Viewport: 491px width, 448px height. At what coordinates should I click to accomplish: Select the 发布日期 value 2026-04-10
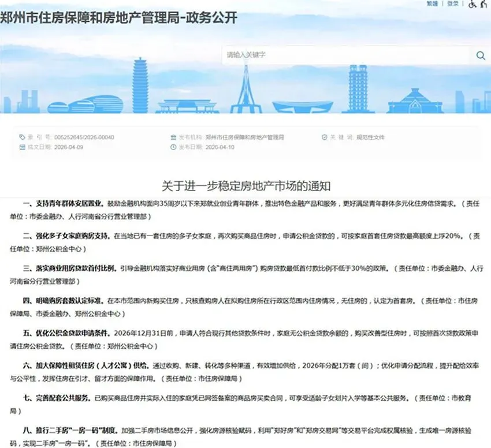[220, 147]
